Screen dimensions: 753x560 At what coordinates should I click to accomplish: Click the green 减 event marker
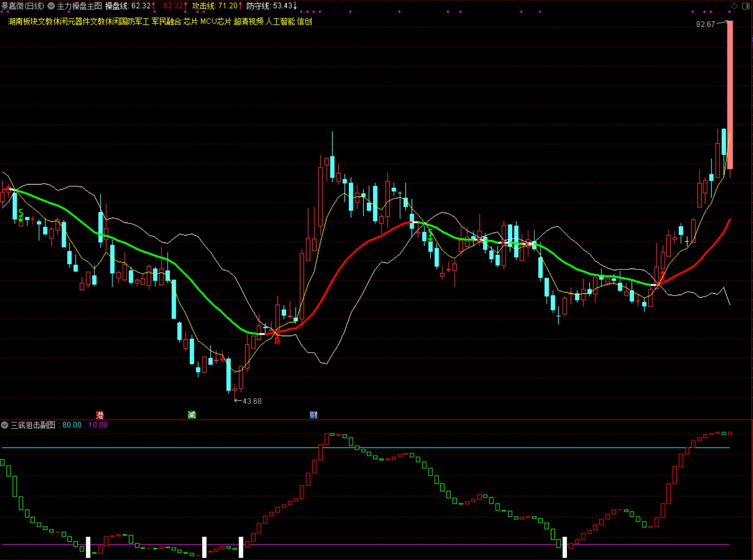coord(192,415)
